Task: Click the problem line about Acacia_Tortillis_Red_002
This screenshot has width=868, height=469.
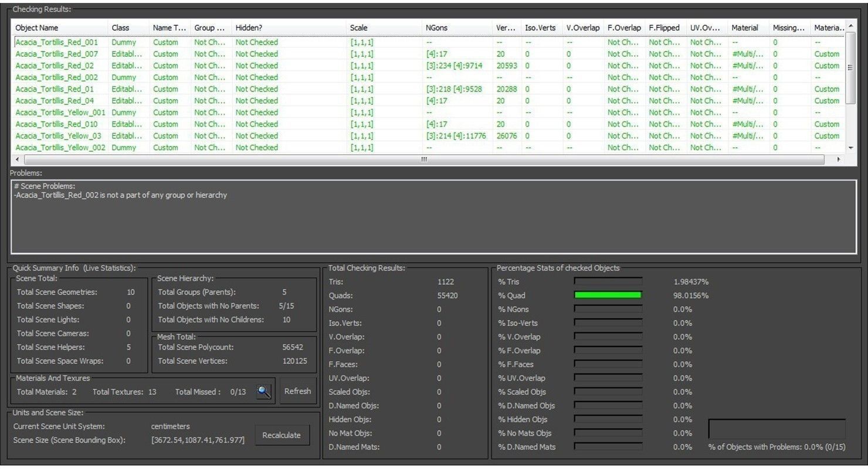Action: click(x=120, y=195)
